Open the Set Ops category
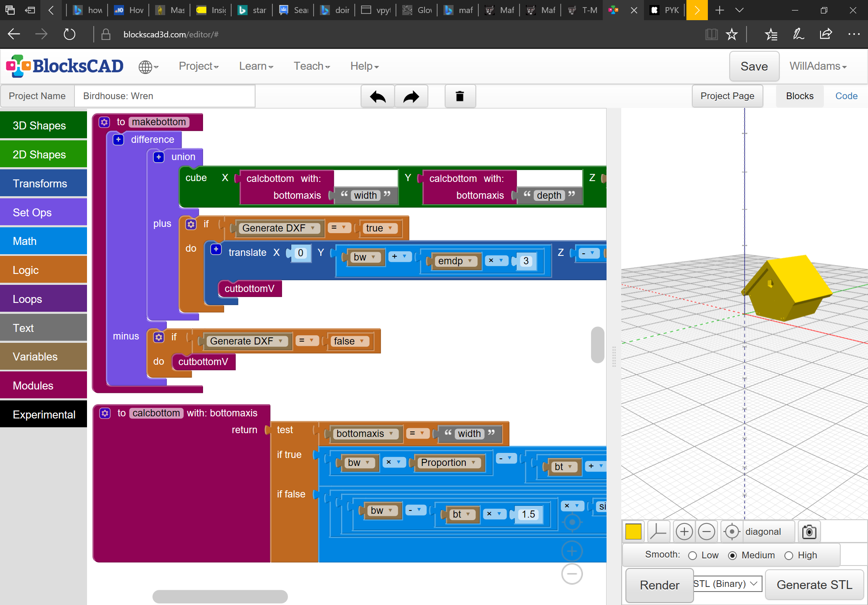This screenshot has width=868, height=605. [x=44, y=212]
